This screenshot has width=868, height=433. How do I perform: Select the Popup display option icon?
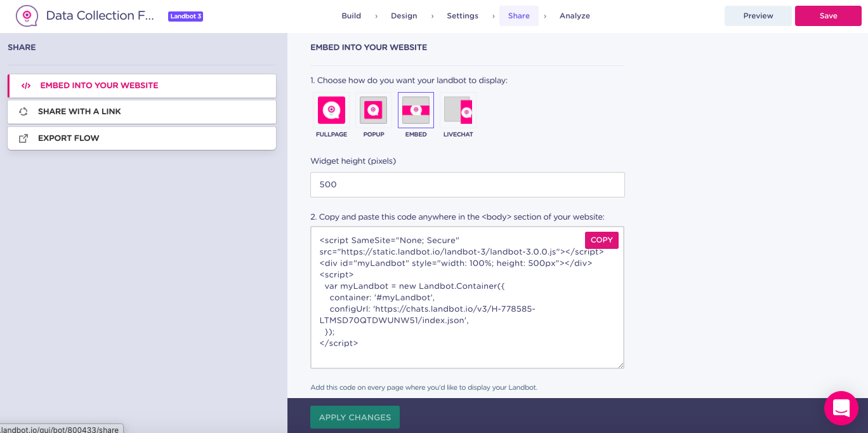coord(374,110)
